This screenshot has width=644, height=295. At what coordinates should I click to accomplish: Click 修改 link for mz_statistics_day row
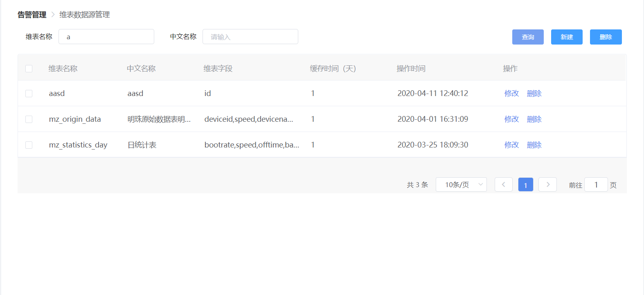(x=511, y=145)
